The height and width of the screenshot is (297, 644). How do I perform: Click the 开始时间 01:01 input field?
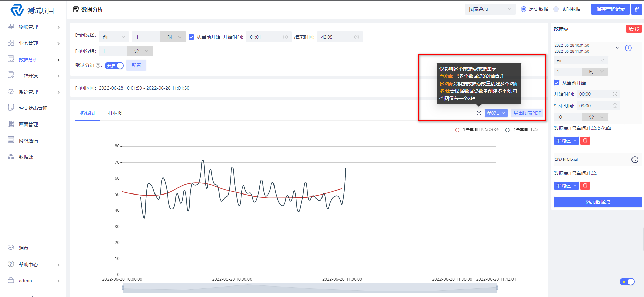click(x=269, y=37)
